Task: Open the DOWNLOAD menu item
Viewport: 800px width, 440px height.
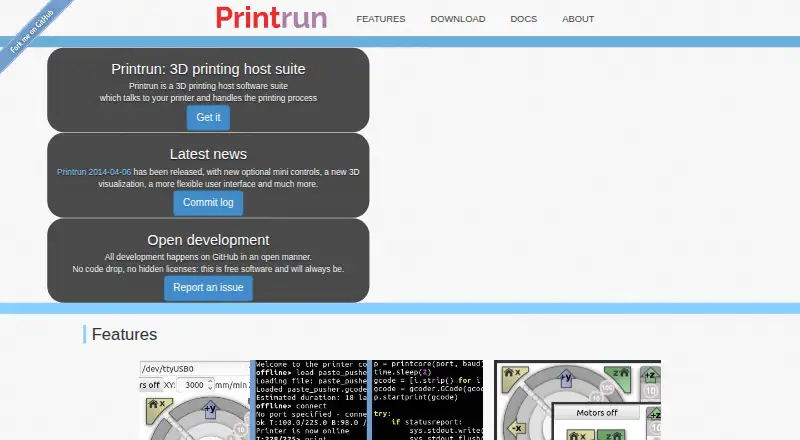Action: [x=458, y=19]
